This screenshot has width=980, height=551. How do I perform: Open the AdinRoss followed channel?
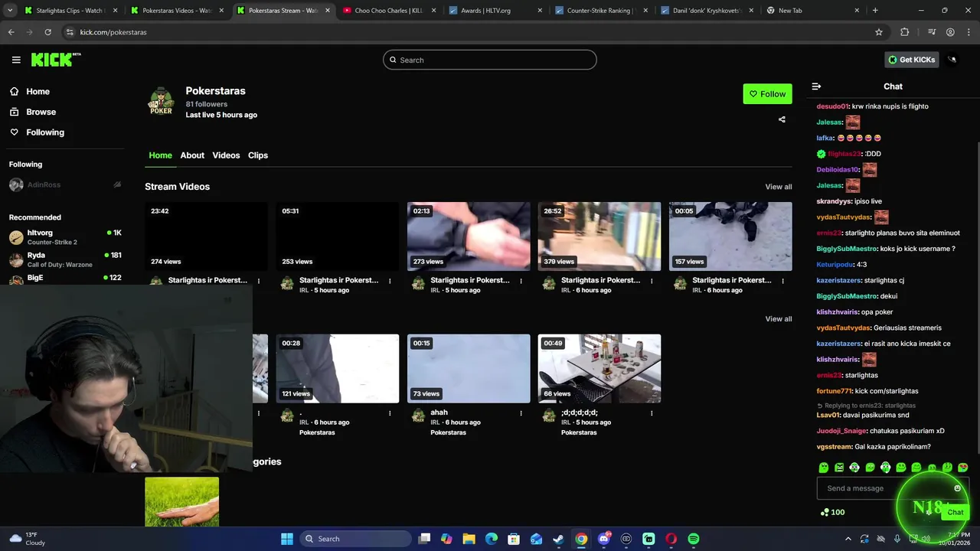coord(65,184)
